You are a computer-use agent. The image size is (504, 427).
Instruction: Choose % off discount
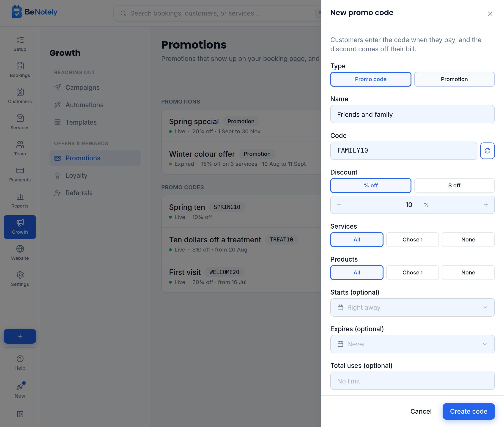tap(371, 185)
